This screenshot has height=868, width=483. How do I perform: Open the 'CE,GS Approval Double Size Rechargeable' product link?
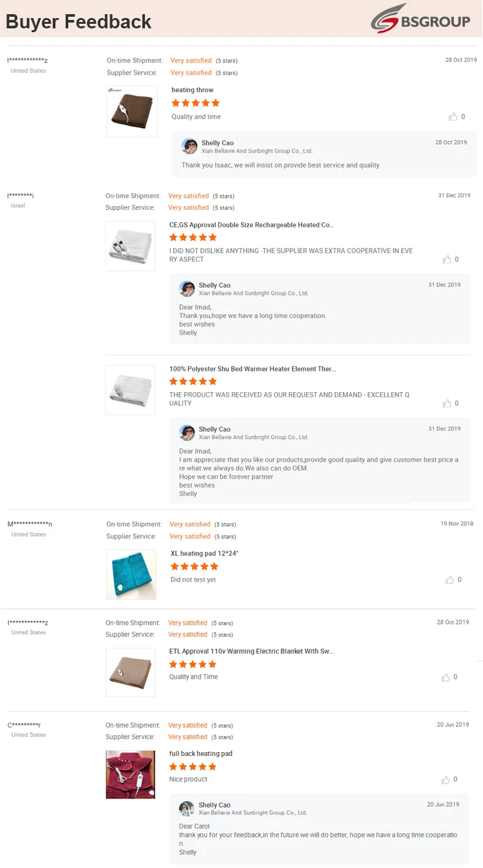point(251,225)
